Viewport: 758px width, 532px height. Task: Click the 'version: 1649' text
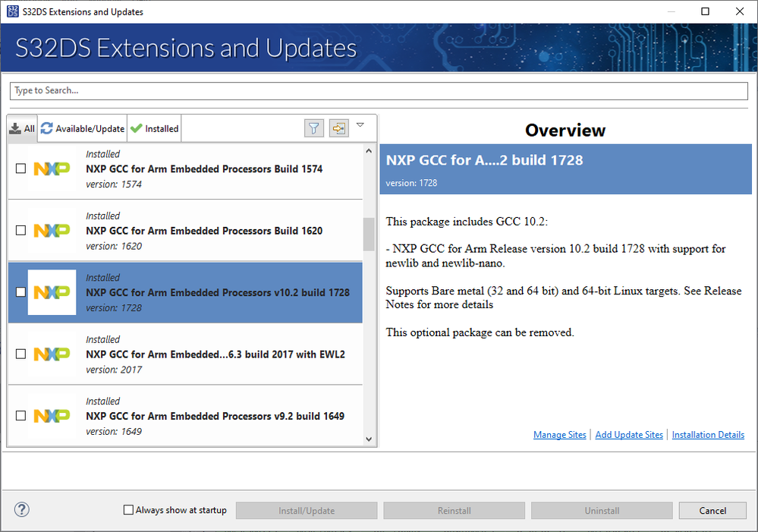[114, 431]
